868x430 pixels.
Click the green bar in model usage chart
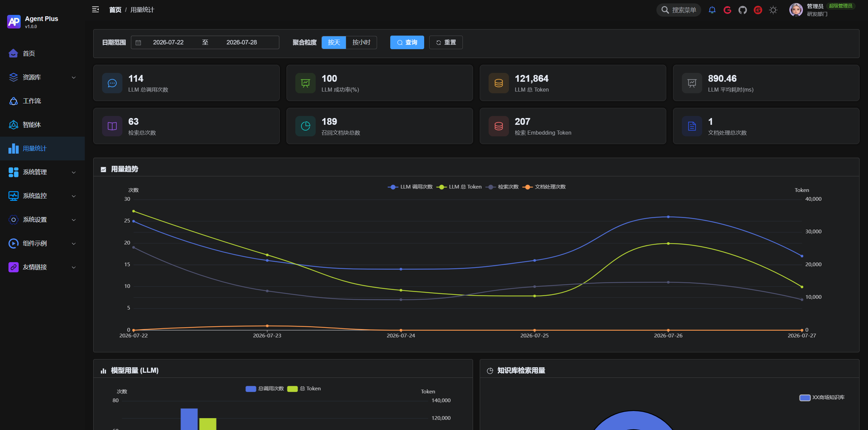click(x=208, y=424)
